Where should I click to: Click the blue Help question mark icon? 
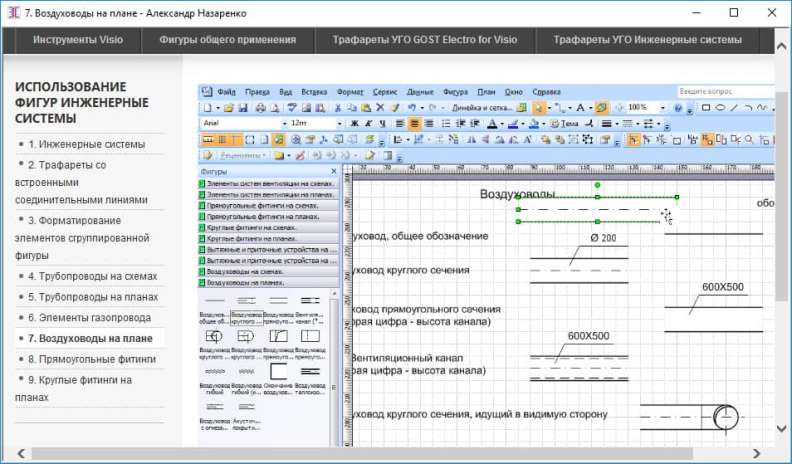click(x=678, y=108)
